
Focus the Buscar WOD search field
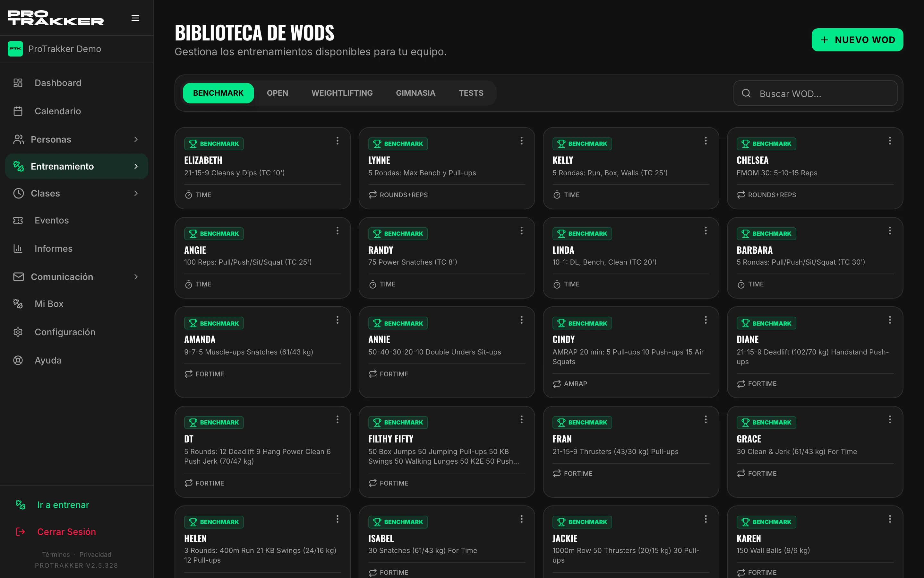click(x=815, y=93)
